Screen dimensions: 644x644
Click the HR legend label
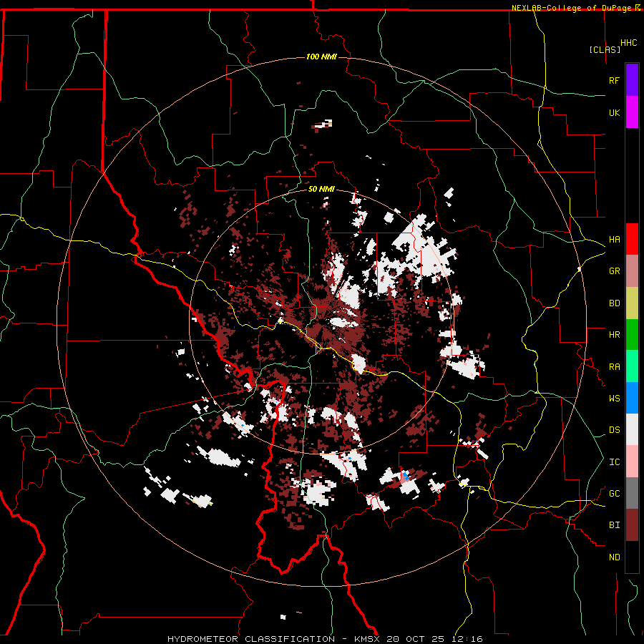click(614, 335)
